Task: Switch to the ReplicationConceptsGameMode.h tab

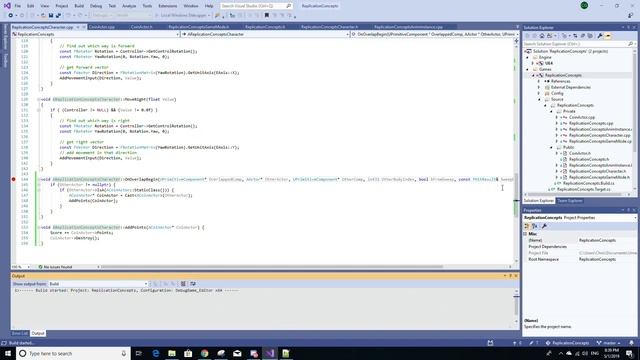Action: (199, 27)
